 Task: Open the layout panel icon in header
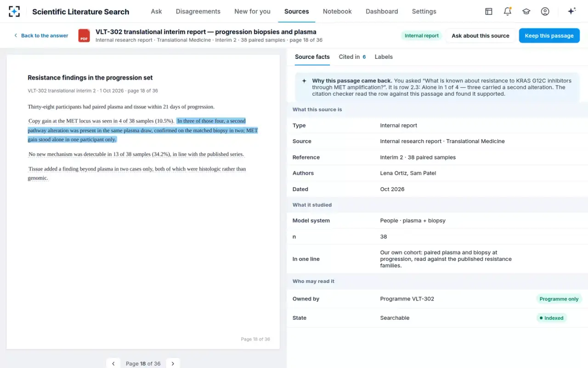489,11
